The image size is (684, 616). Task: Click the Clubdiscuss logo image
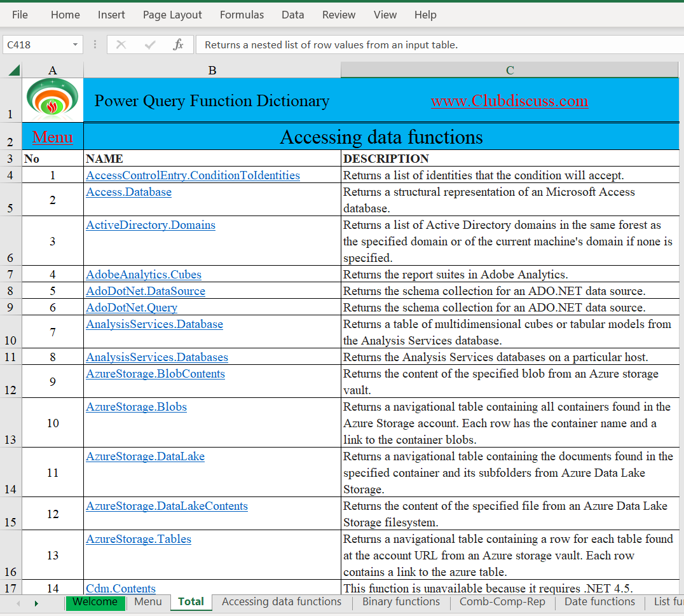[x=52, y=99]
